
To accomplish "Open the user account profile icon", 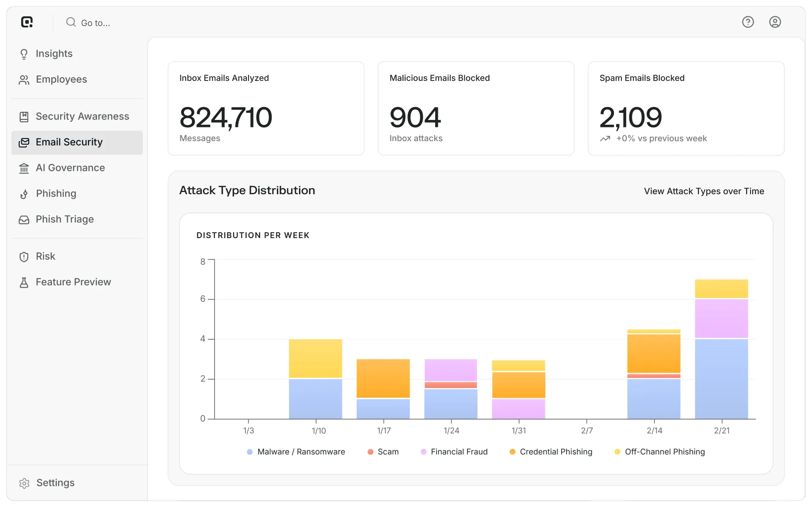I will click(775, 22).
